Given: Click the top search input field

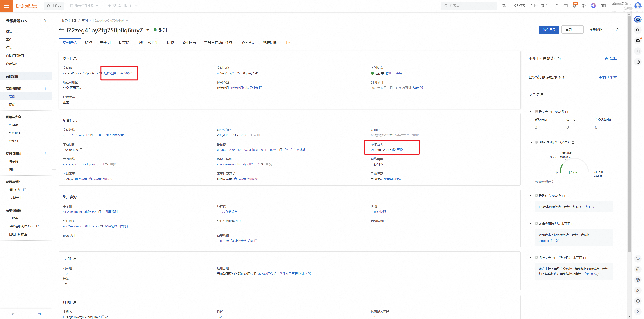Looking at the screenshot, I should click(x=469, y=6).
